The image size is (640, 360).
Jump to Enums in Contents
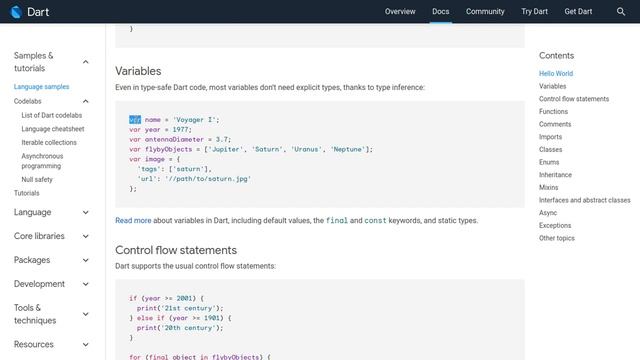549,162
